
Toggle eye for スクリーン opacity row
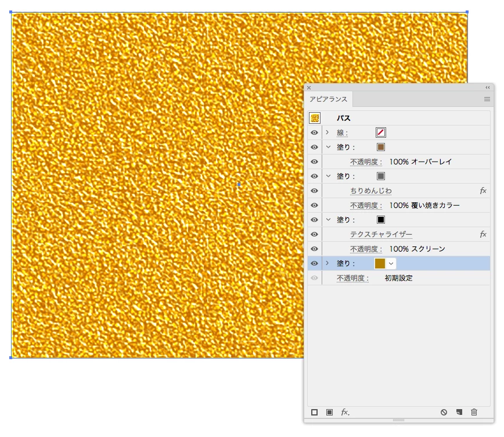[314, 249]
